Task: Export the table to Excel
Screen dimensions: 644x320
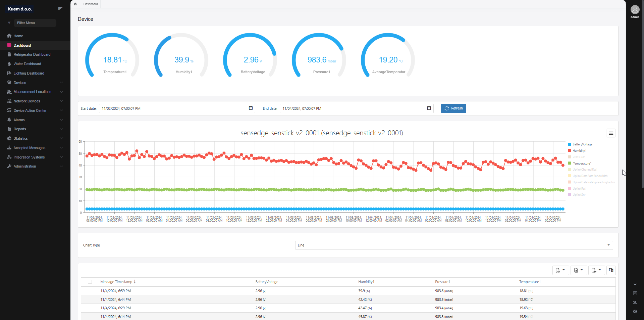Action: coord(578,270)
